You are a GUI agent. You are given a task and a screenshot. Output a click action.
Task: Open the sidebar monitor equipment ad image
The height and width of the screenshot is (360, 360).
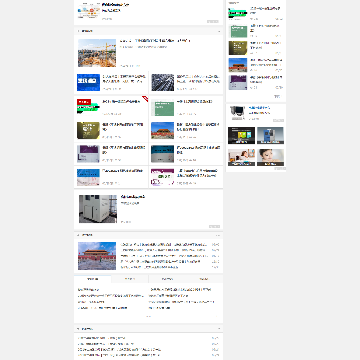[x=237, y=113]
